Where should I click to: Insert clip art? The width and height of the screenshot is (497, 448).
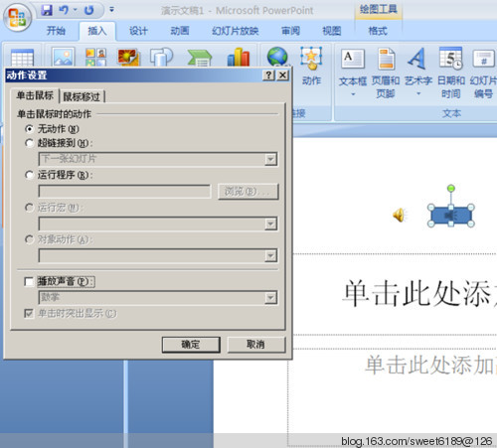tap(95, 57)
